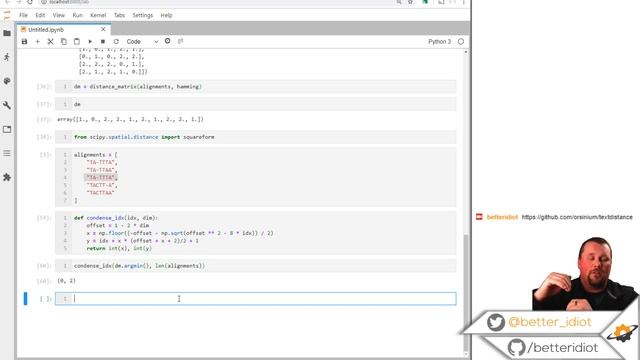Open the Tabs menu
The image size is (640, 360).
tap(119, 15)
